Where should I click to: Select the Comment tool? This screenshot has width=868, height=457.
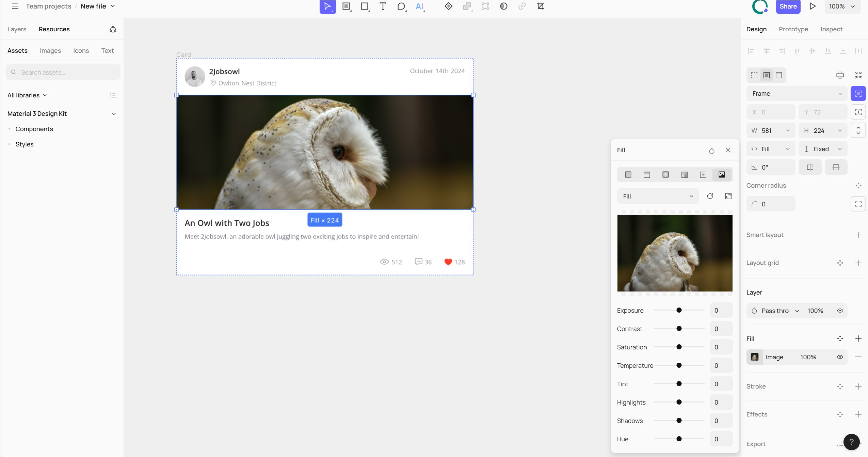401,6
